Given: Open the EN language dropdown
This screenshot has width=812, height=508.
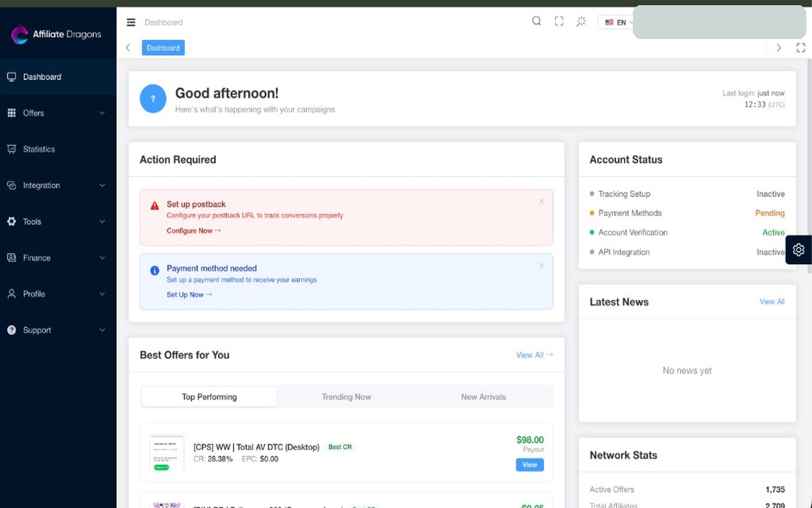Looking at the screenshot, I should (x=617, y=23).
